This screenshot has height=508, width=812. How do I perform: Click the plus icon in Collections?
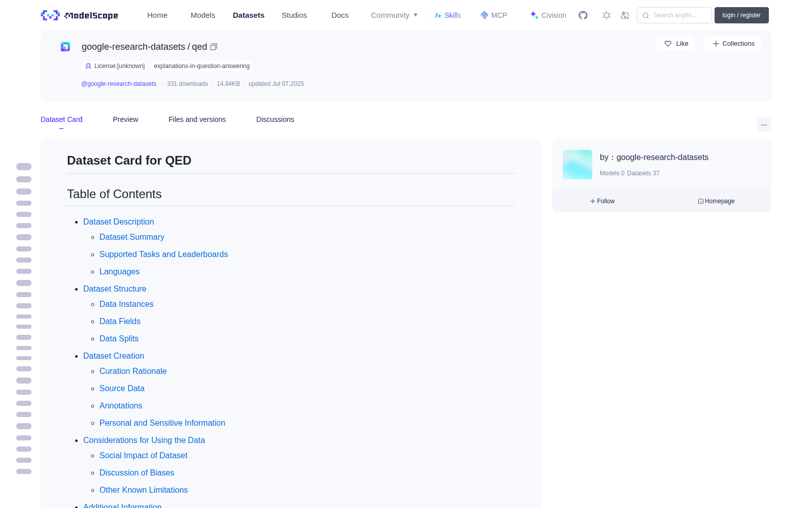pyautogui.click(x=716, y=44)
